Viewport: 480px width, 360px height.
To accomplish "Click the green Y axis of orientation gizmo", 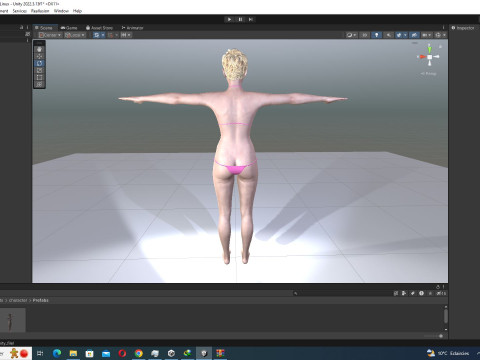I will [429, 49].
